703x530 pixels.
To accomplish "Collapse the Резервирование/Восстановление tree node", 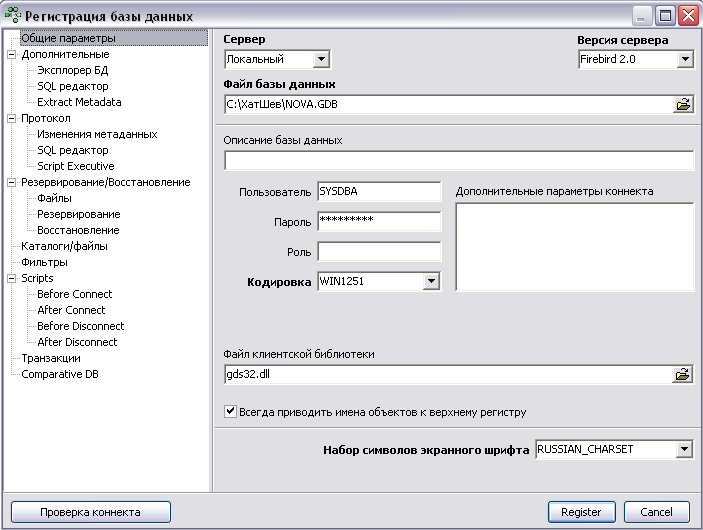I will pyautogui.click(x=12, y=182).
